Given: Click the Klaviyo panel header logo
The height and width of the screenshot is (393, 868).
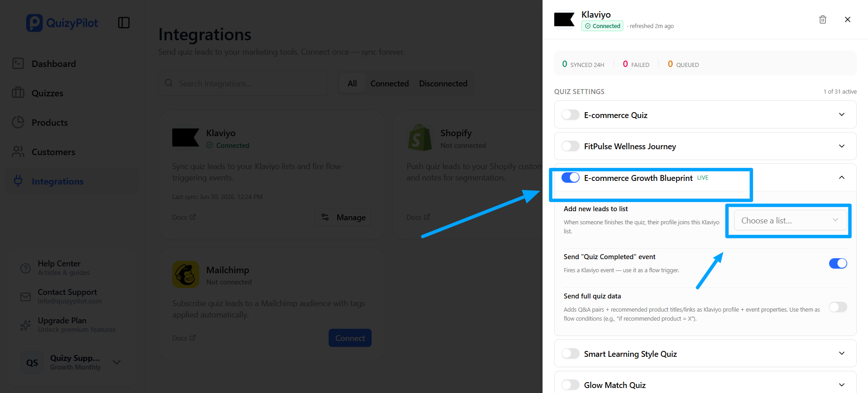Looking at the screenshot, I should (564, 19).
